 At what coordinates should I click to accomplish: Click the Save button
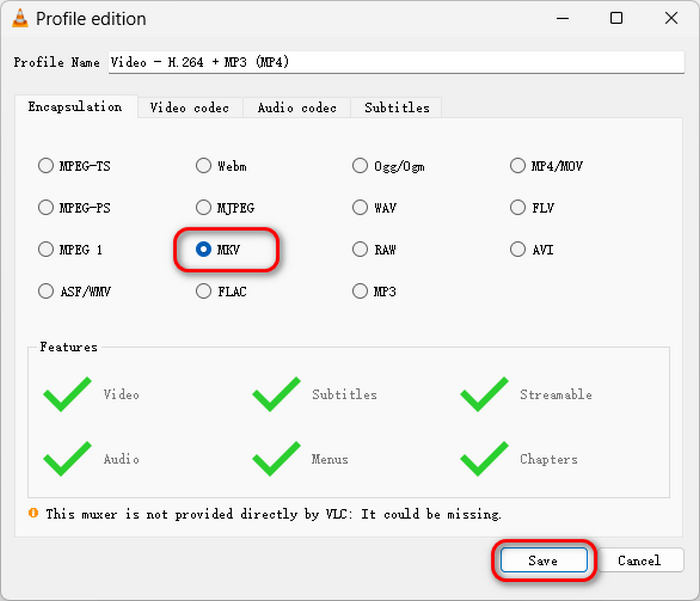(x=544, y=560)
